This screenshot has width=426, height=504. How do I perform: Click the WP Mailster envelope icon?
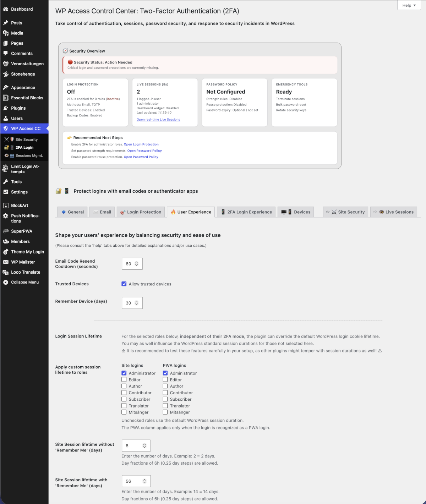tap(6, 262)
